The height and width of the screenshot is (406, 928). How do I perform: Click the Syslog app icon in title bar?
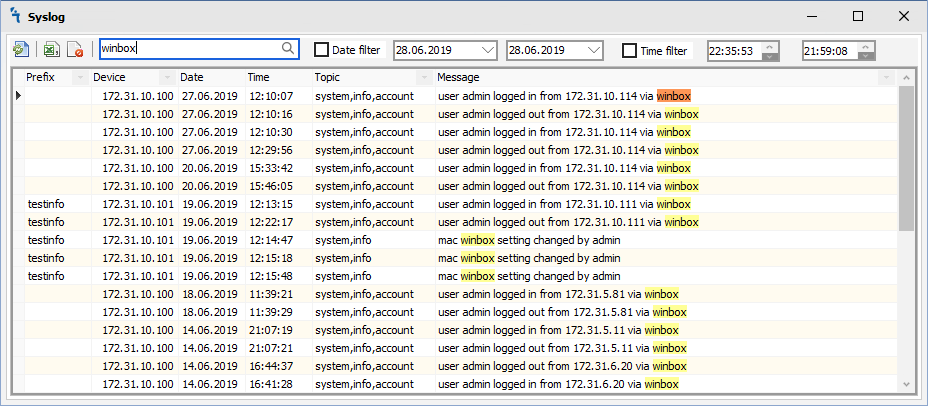pyautogui.click(x=14, y=16)
